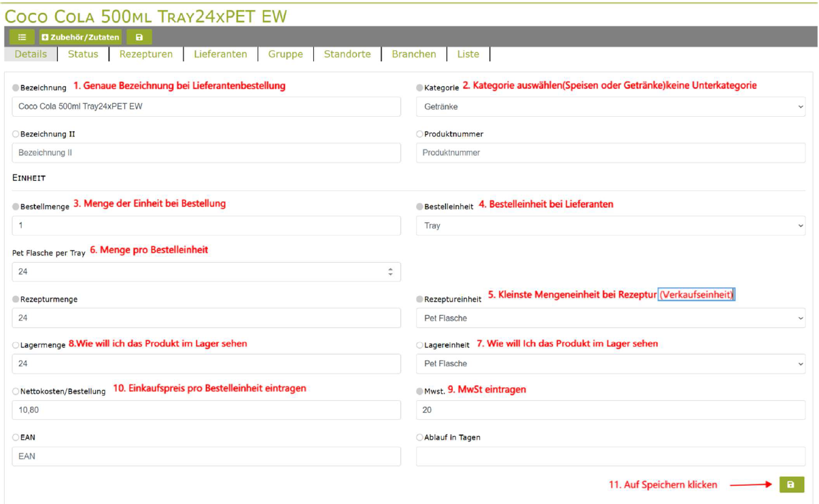Open the Kategorie dropdown showing Getränke
The image size is (819, 504).
(x=610, y=107)
